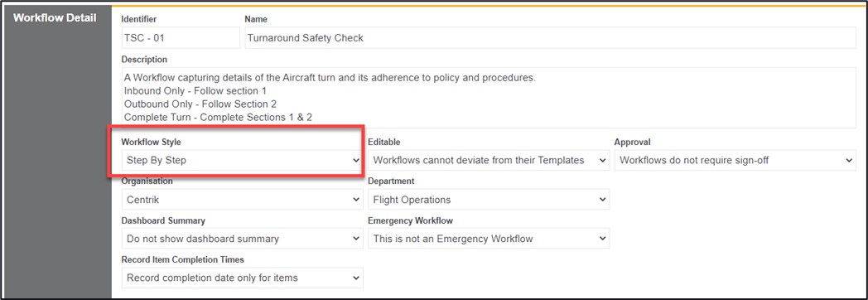Image resolution: width=868 pixels, height=300 pixels.
Task: Click the chevron arrow beside Flight Operations
Action: pos(602,200)
